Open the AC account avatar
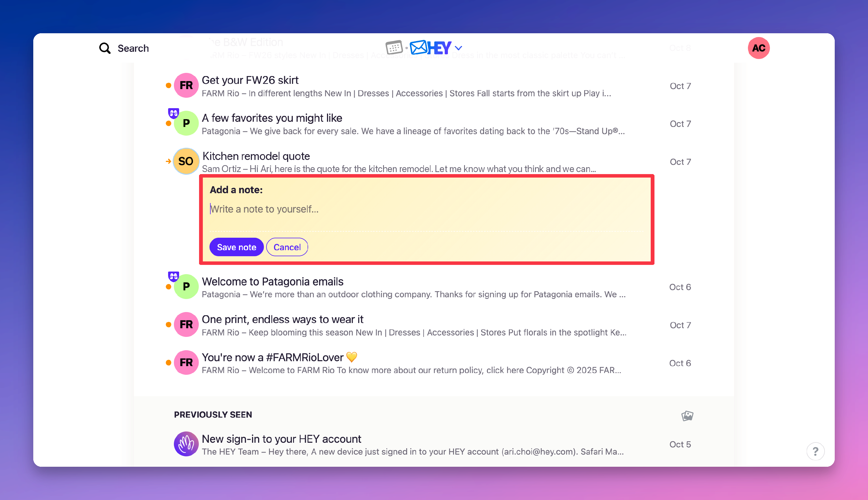 point(758,48)
